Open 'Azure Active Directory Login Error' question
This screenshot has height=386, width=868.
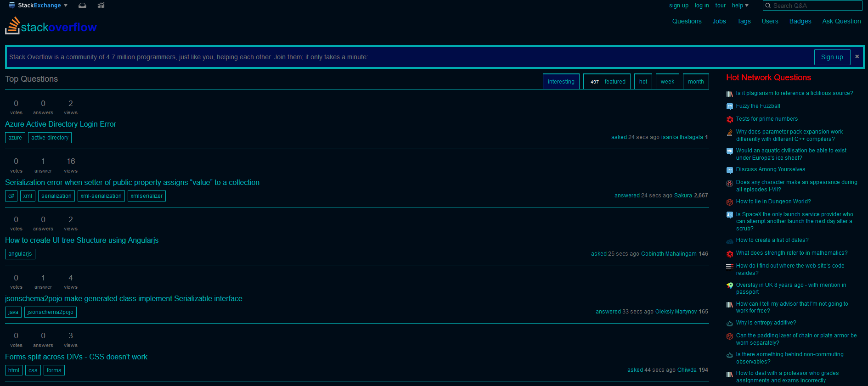click(61, 124)
